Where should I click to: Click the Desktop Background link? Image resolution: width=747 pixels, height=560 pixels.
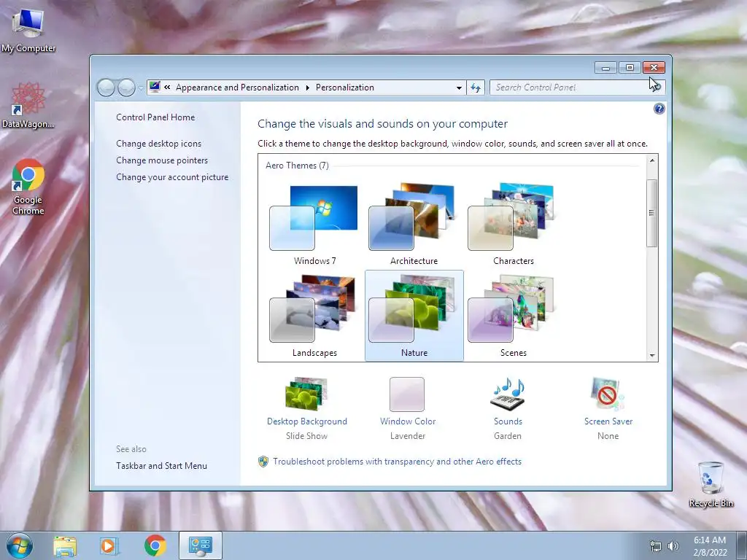[307, 421]
